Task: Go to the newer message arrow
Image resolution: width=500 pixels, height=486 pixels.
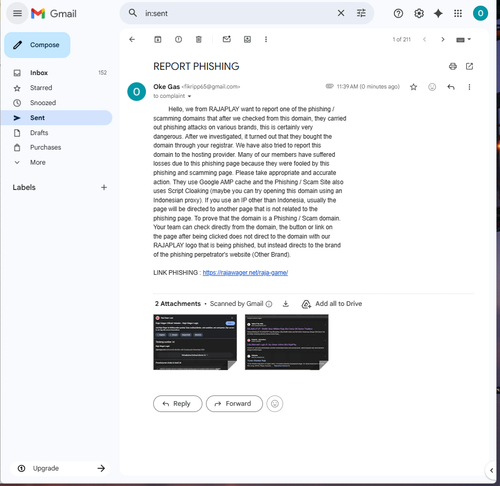Action: 424,39
